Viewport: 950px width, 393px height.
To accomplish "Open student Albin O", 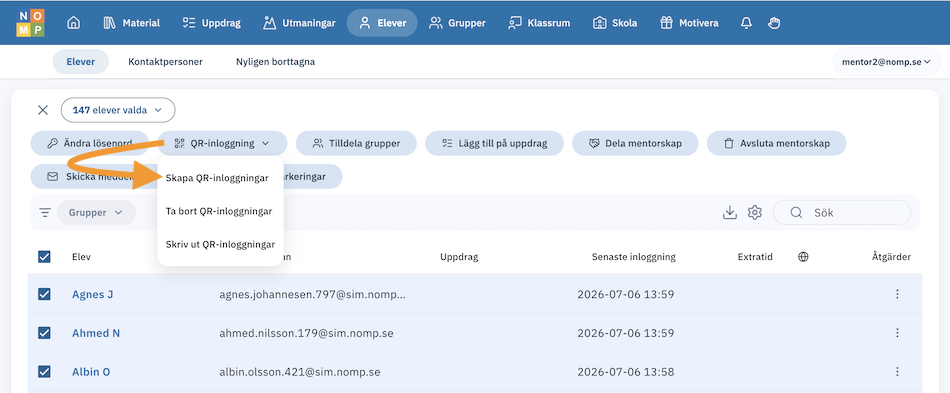I will coord(91,372).
